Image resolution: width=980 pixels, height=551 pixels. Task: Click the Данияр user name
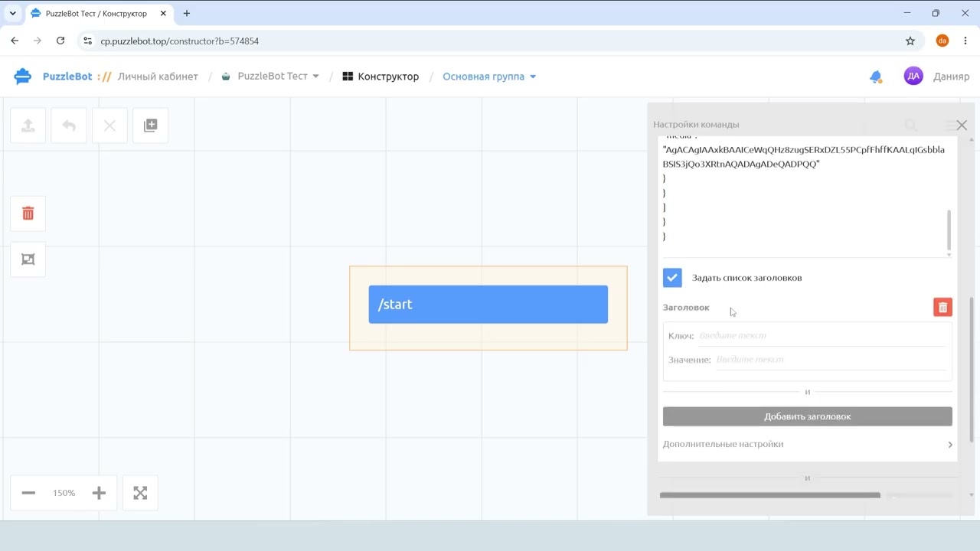(951, 77)
